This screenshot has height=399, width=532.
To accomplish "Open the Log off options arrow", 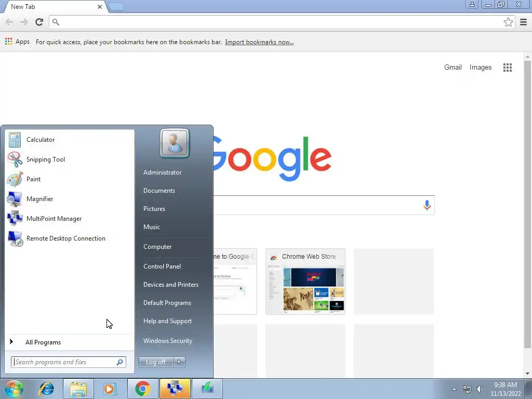I will point(179,362).
